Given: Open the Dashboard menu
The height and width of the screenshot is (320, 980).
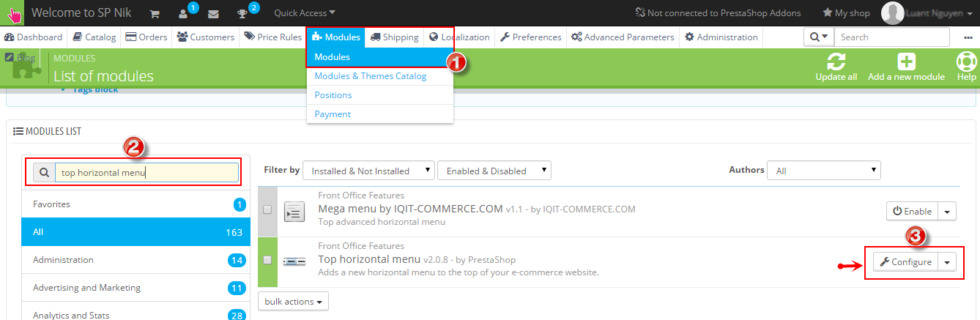Looking at the screenshot, I should 34,37.
